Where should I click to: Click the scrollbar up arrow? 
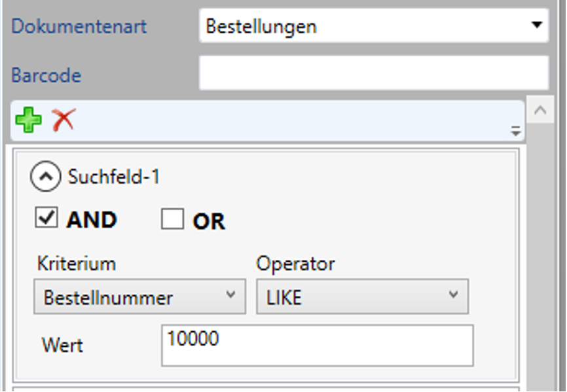[540, 111]
